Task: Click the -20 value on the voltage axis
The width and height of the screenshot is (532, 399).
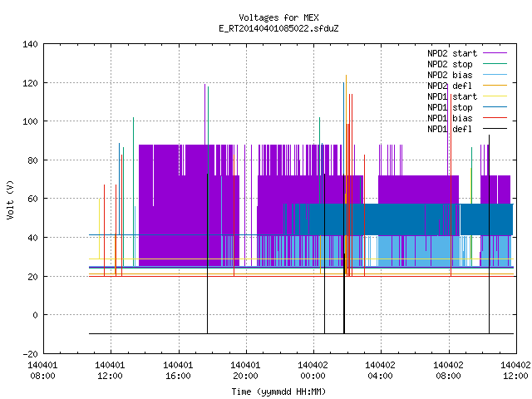Action: tap(30, 354)
